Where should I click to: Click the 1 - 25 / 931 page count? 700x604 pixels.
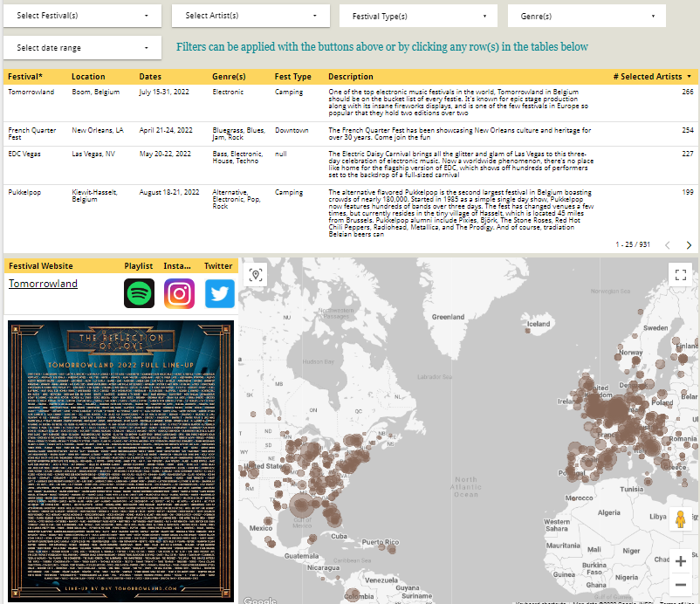[633, 244]
